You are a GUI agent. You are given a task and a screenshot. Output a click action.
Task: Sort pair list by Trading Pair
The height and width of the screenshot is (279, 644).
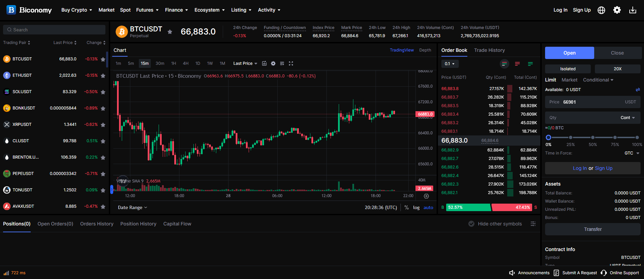tap(17, 43)
